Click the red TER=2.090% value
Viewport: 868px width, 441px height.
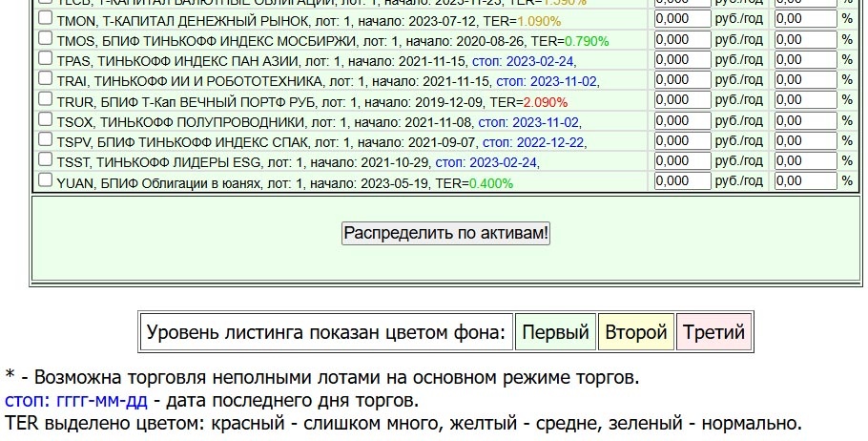(528, 102)
